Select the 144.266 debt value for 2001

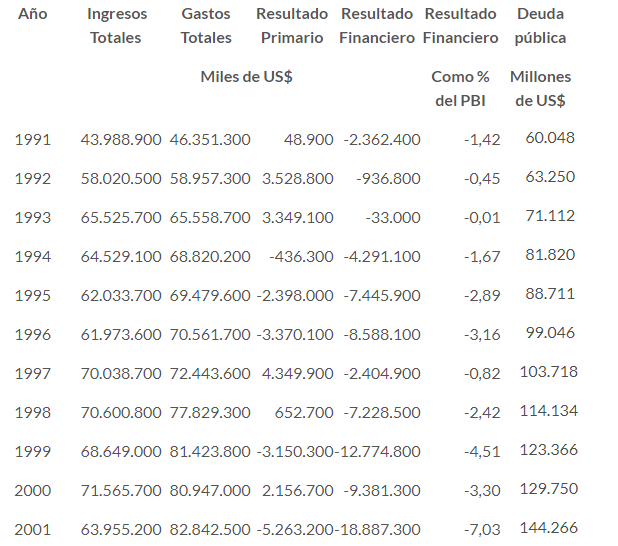[x=547, y=527]
